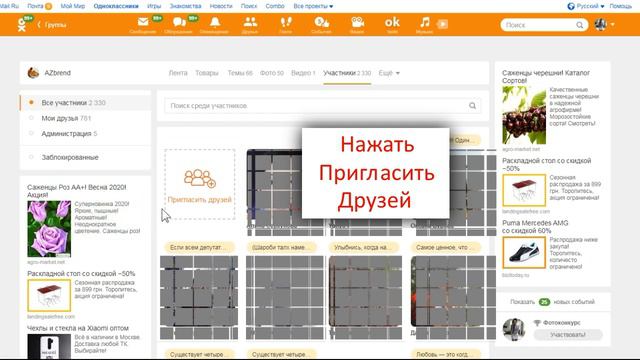Switch to Темы 66 tab
Screen dimensions: 640x360
point(240,73)
